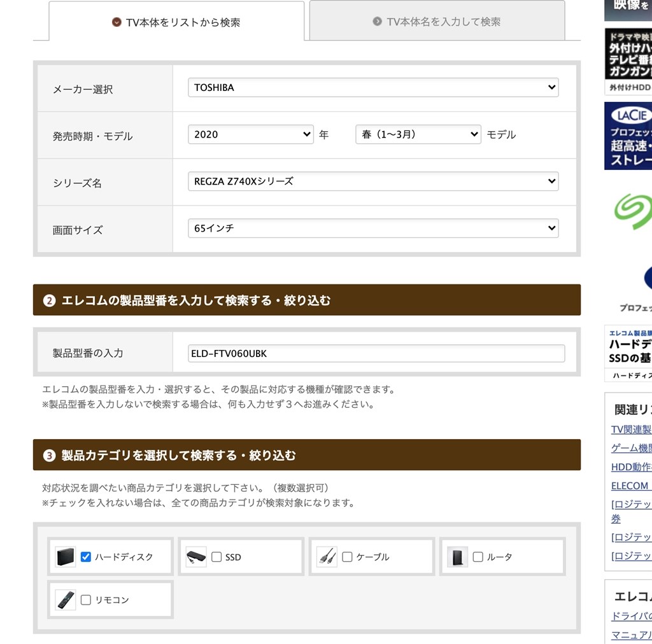
Task: Check the リモコン checkbox
Action: point(86,600)
